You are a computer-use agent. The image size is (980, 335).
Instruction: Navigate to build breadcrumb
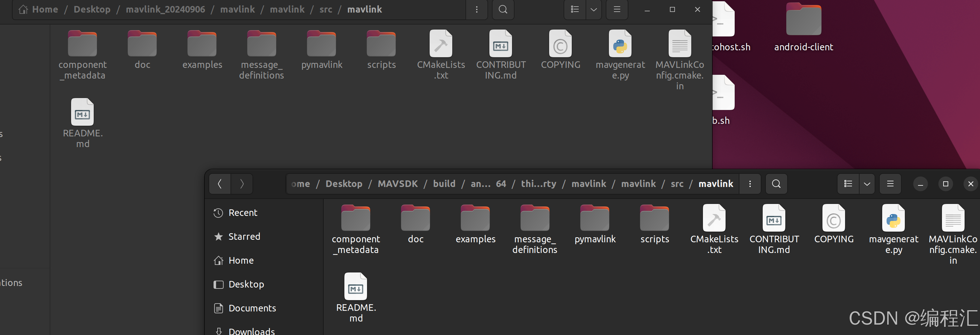(x=444, y=184)
